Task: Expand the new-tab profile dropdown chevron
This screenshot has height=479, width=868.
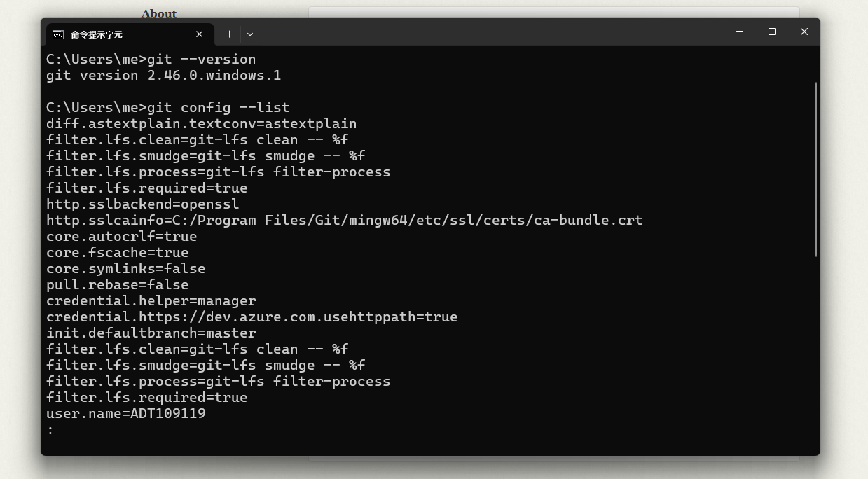Action: click(x=250, y=34)
